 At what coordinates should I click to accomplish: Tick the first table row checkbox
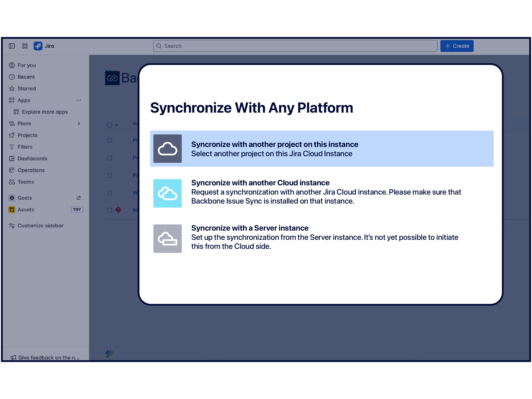tap(109, 140)
